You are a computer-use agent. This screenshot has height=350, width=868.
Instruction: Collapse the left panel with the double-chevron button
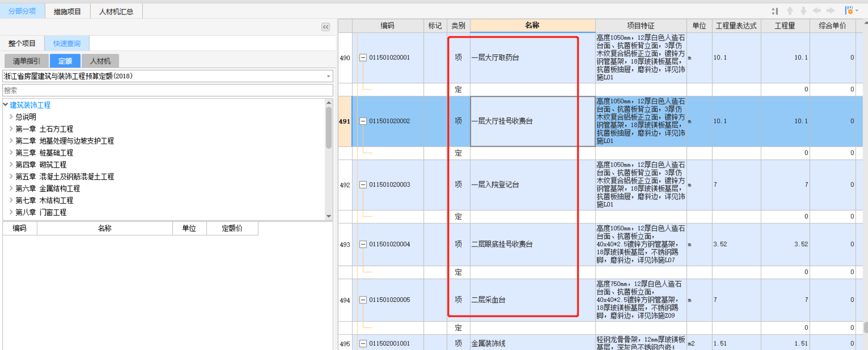point(326,27)
